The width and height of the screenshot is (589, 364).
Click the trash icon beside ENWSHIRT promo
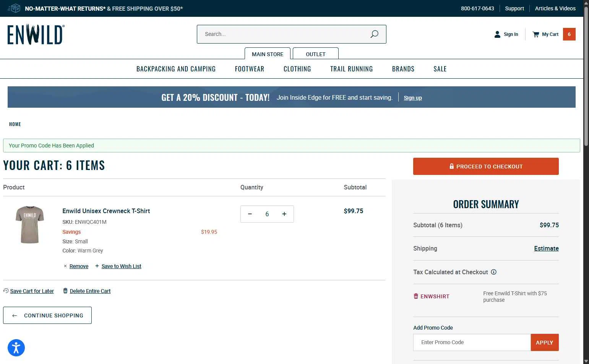416,296
